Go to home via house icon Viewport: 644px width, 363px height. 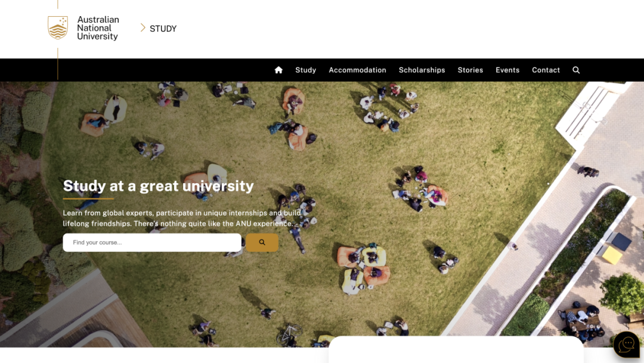[x=278, y=70]
